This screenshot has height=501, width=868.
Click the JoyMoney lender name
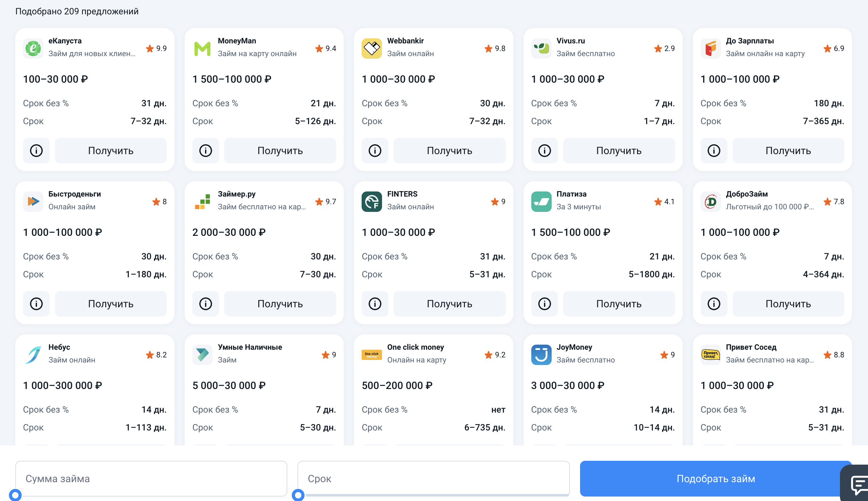(x=574, y=347)
